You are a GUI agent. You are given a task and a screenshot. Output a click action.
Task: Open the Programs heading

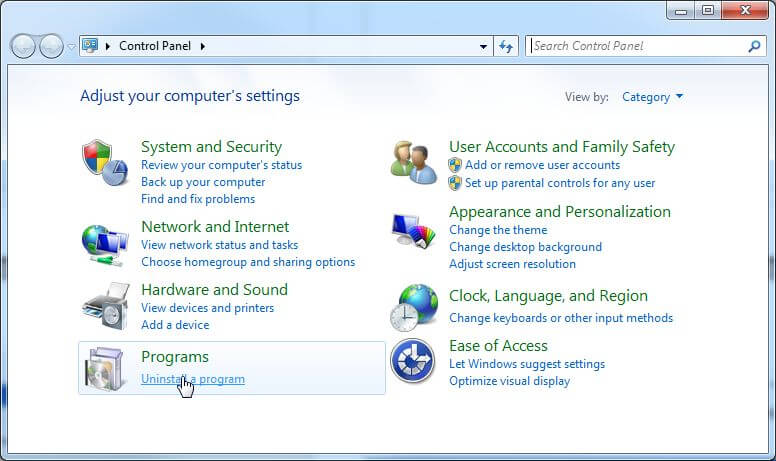175,357
